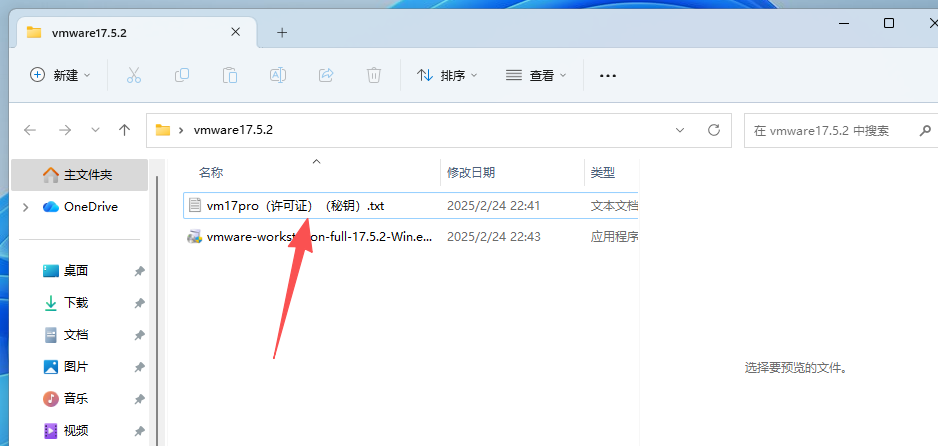Open recent locations chevron dropdown
Screen dimensions: 938x446
coord(95,130)
